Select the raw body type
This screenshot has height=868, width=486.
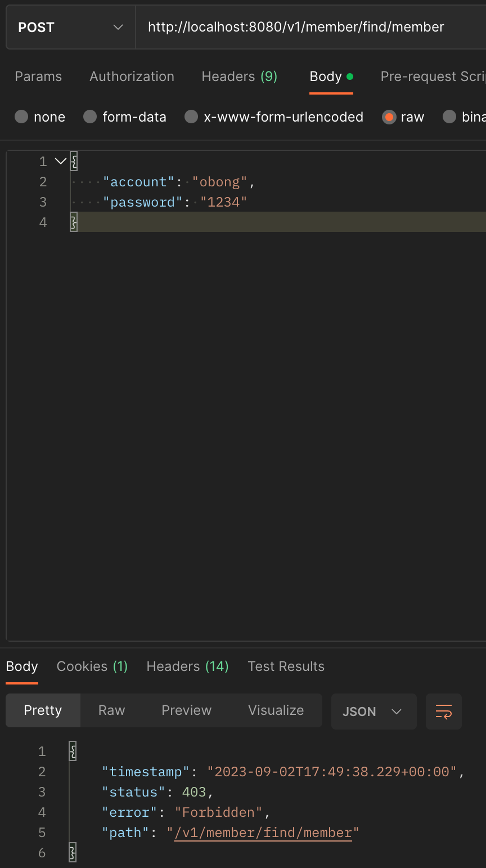(x=403, y=117)
